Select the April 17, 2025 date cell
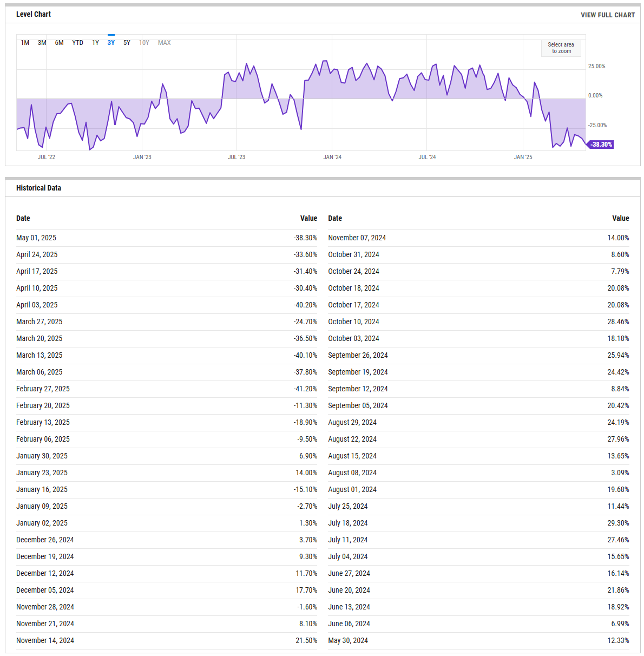 coord(37,272)
